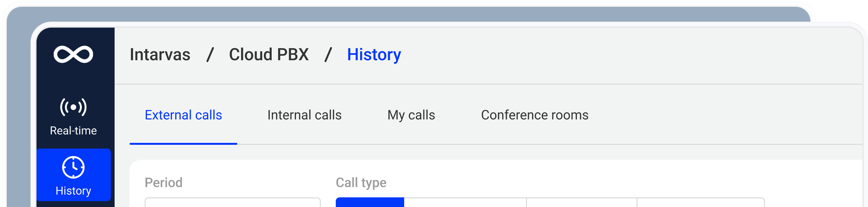
Task: Click the Call type field label
Action: [361, 183]
